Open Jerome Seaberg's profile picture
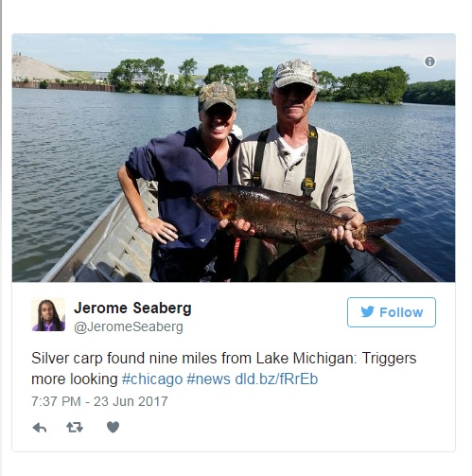The image size is (472, 476). click(x=48, y=314)
